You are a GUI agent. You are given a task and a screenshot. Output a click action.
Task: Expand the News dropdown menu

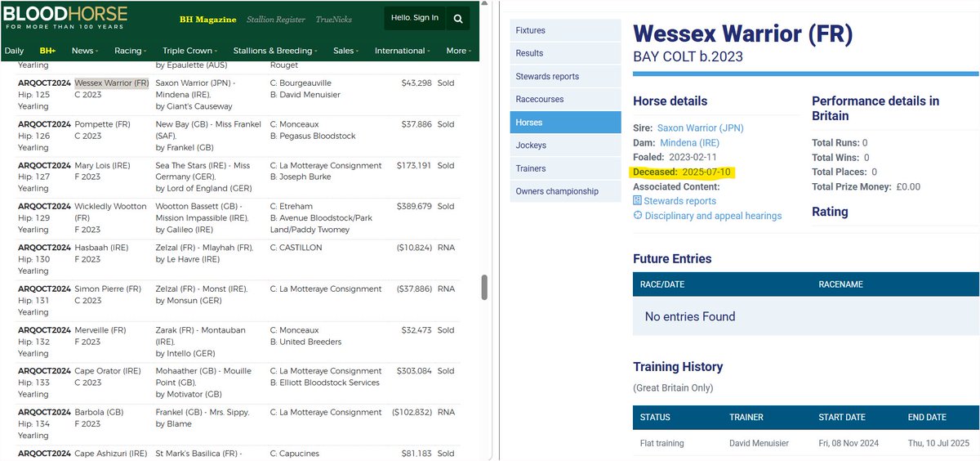85,51
